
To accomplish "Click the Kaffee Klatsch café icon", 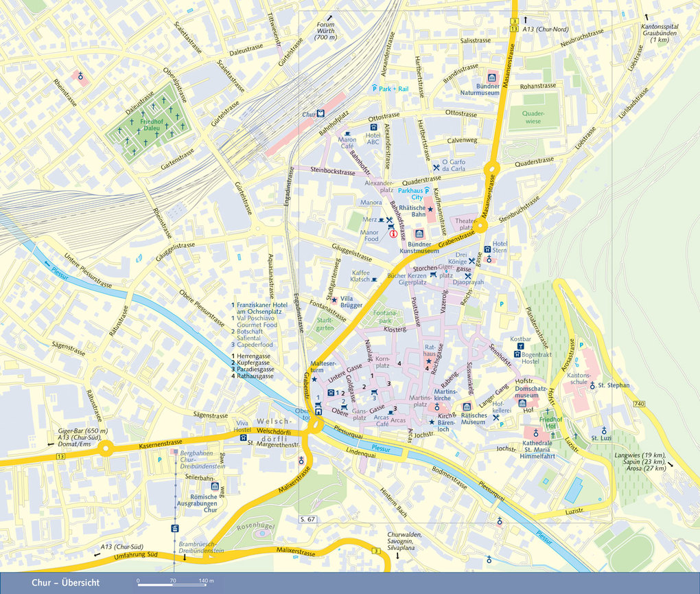I will click(x=374, y=280).
